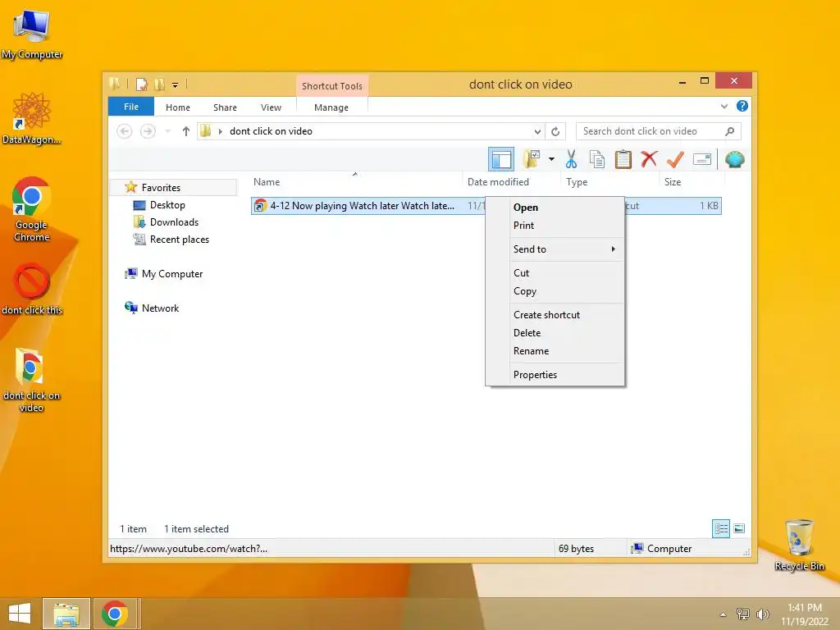The width and height of the screenshot is (840, 630).
Task: Choose Cut in the context menu
Action: coord(555,272)
